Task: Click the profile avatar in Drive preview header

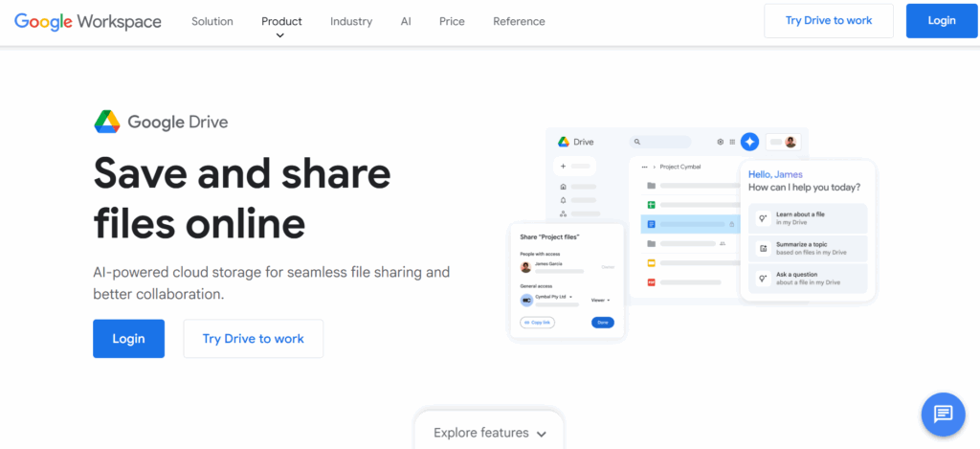Action: click(791, 142)
